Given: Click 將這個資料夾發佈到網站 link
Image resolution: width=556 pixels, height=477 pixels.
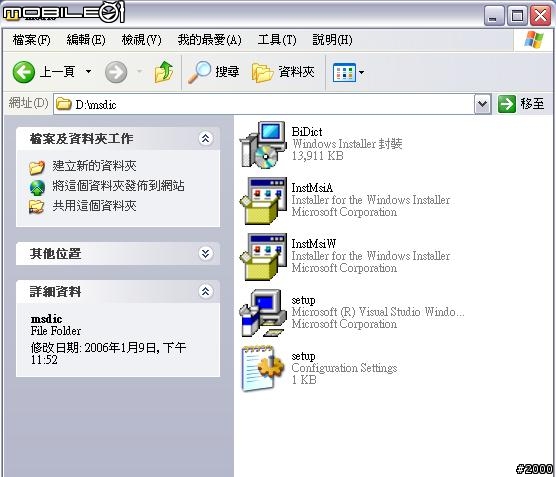Looking at the screenshot, I should [x=118, y=186].
